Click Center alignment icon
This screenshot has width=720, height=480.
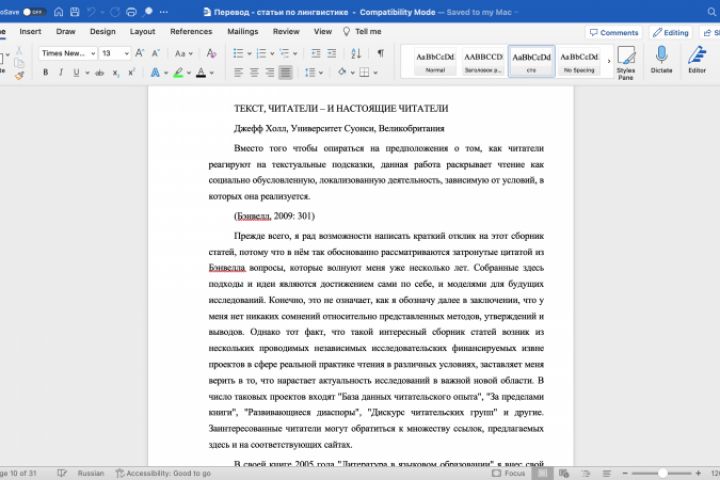[x=254, y=73]
